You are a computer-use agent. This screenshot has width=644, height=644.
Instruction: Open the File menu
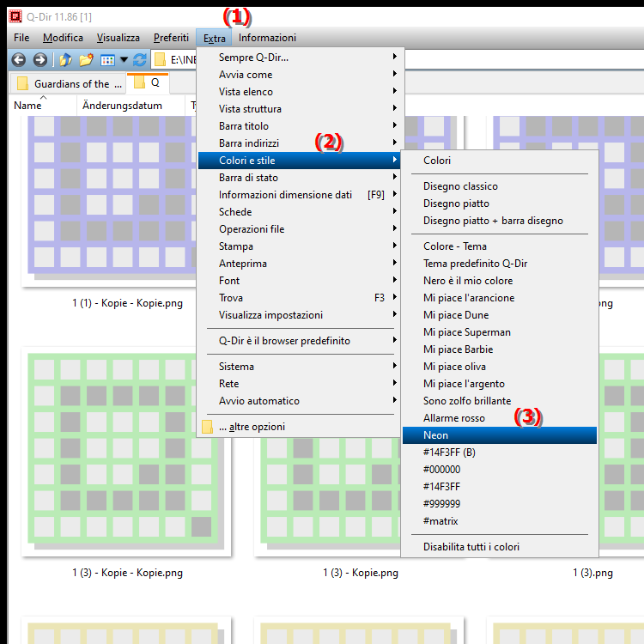[21, 38]
